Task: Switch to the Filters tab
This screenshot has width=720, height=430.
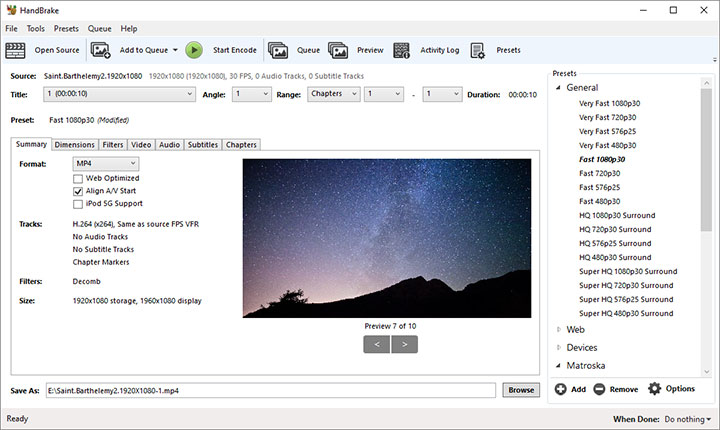Action: coord(113,145)
